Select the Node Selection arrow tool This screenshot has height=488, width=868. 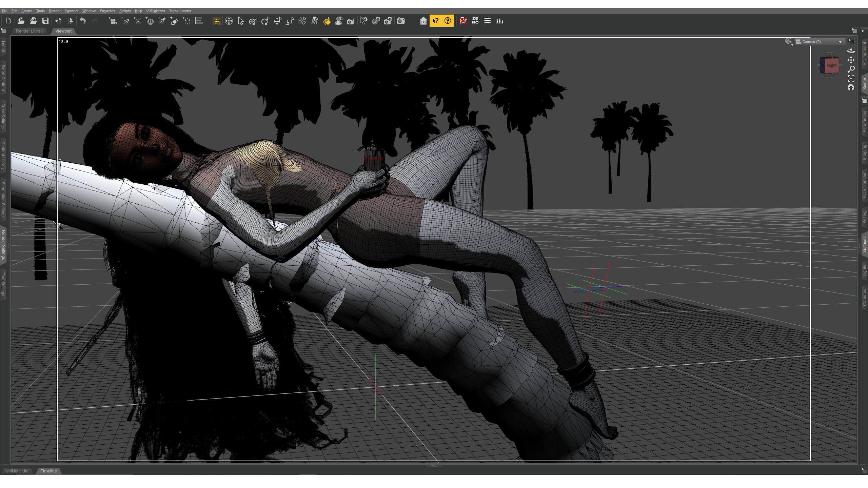pyautogui.click(x=241, y=21)
